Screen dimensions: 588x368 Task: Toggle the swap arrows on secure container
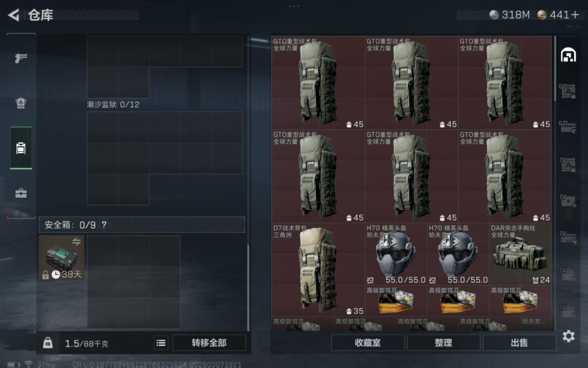(77, 242)
